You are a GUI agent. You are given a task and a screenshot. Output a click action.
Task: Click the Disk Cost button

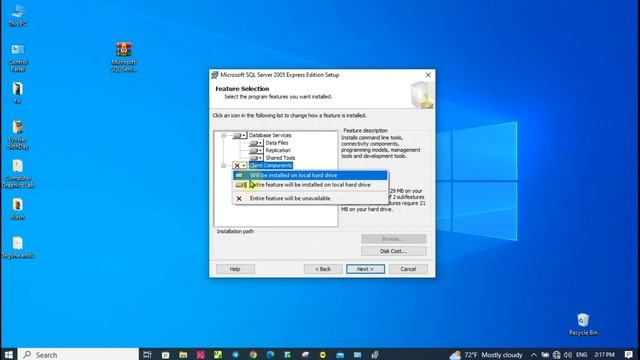point(393,251)
